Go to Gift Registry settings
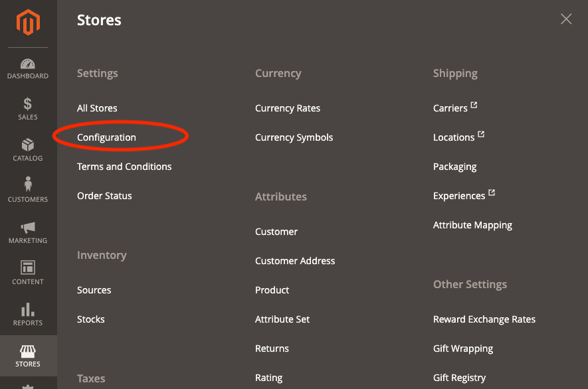This screenshot has width=588, height=389. point(459,377)
